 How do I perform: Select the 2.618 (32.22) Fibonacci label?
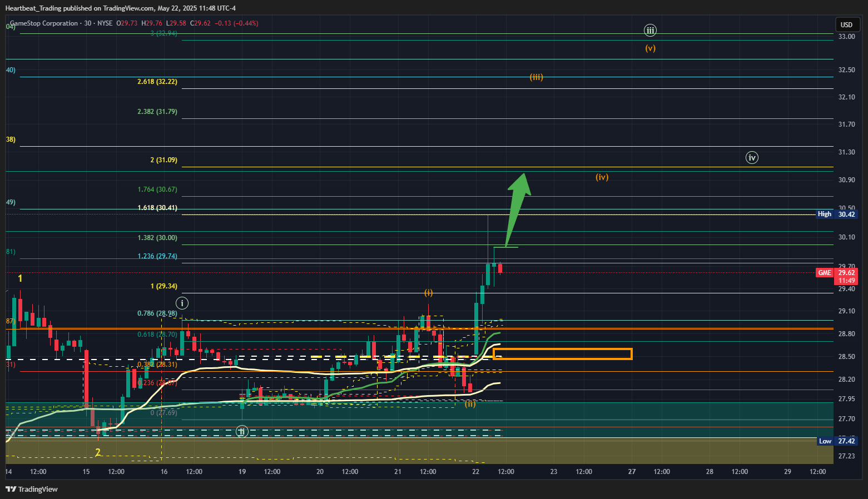point(157,82)
